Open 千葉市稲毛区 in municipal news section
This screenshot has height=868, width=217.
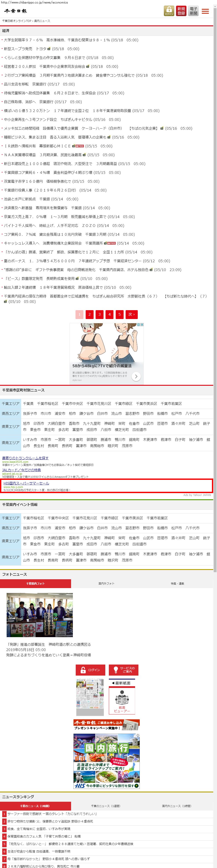pyautogui.click(x=47, y=403)
